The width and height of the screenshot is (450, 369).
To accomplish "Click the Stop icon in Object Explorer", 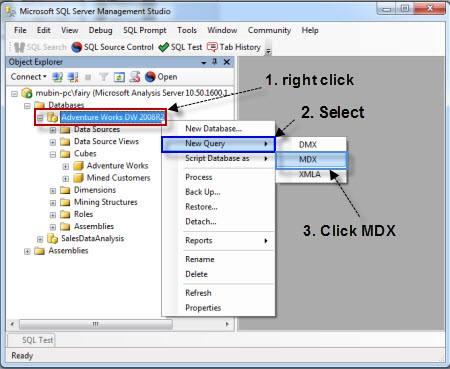I will 88,77.
